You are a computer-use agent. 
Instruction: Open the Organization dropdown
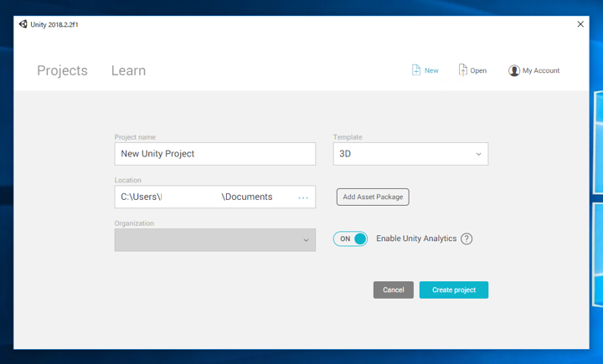[x=215, y=240]
